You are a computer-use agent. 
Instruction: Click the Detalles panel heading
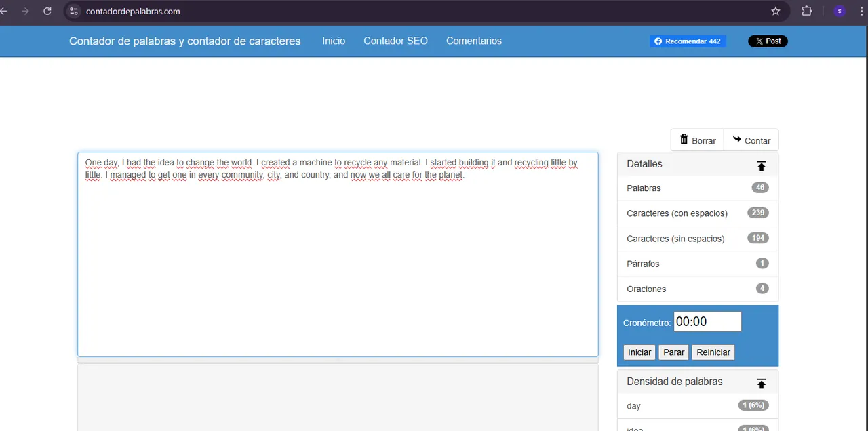coord(644,164)
